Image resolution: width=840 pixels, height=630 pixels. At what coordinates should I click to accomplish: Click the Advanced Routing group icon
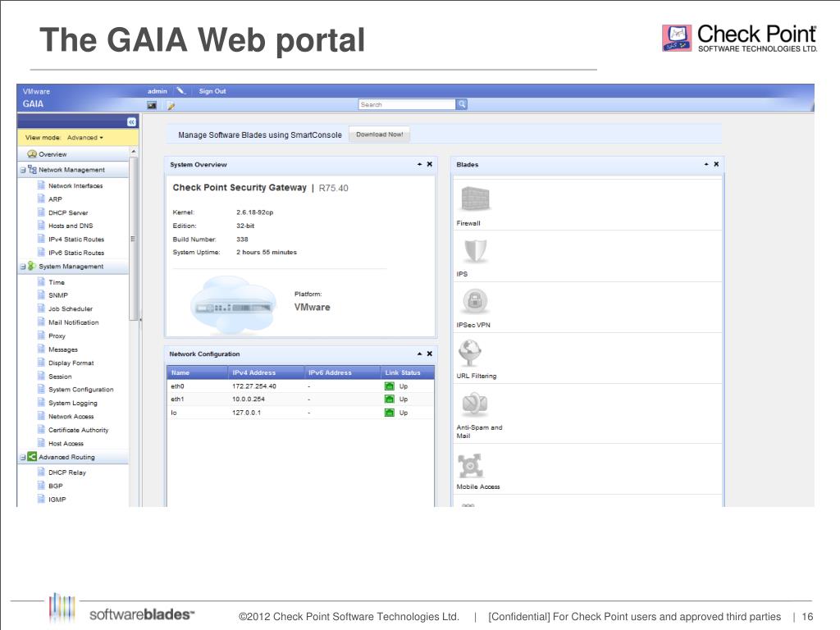point(32,457)
